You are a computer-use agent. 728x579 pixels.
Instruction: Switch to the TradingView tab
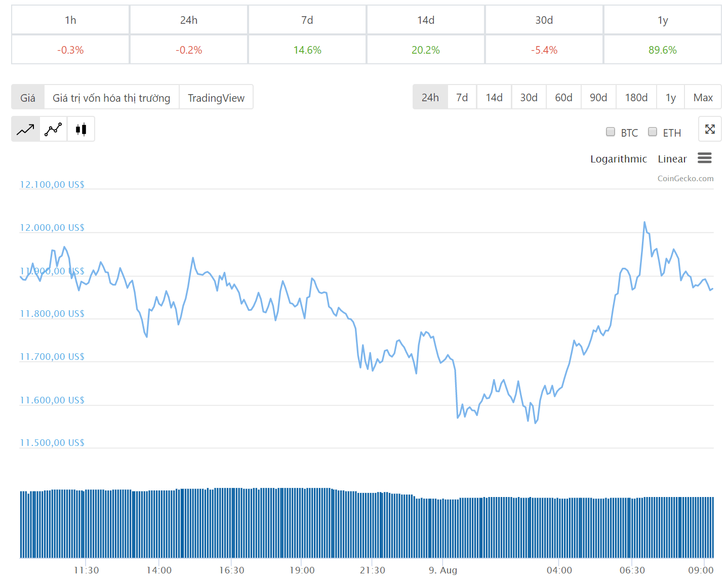click(x=216, y=97)
